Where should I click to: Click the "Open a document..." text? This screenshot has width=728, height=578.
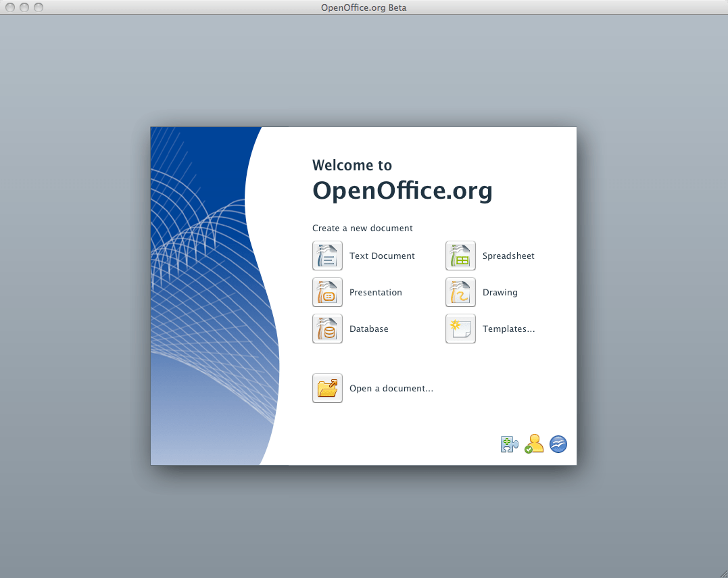click(x=391, y=389)
